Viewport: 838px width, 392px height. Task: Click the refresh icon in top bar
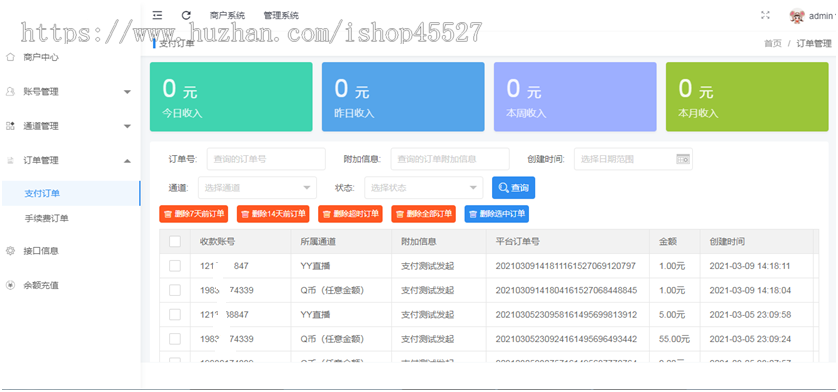coord(186,16)
